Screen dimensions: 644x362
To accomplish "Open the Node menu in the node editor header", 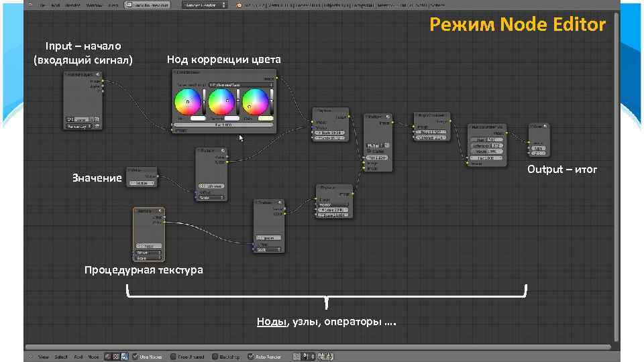I will pos(94,357).
